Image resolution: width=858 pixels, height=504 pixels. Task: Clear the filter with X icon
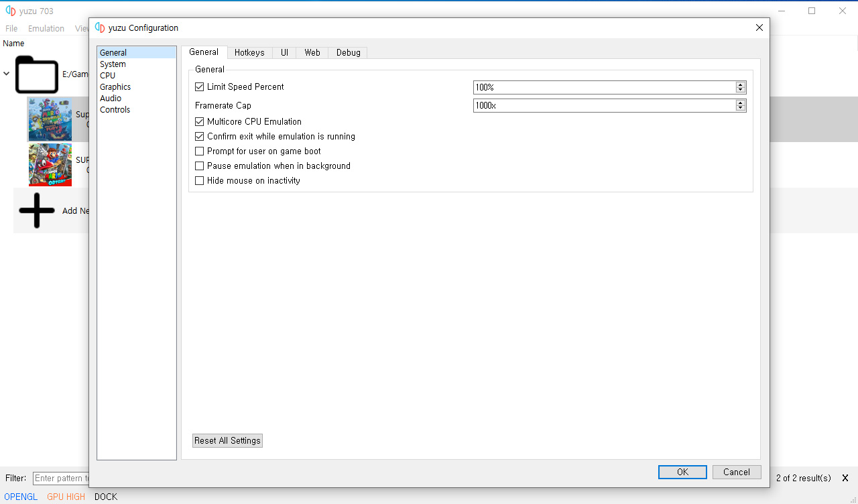[x=845, y=478]
